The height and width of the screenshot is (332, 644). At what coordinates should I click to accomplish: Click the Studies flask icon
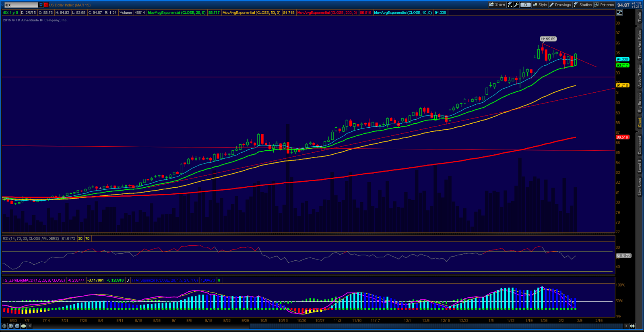coord(576,5)
